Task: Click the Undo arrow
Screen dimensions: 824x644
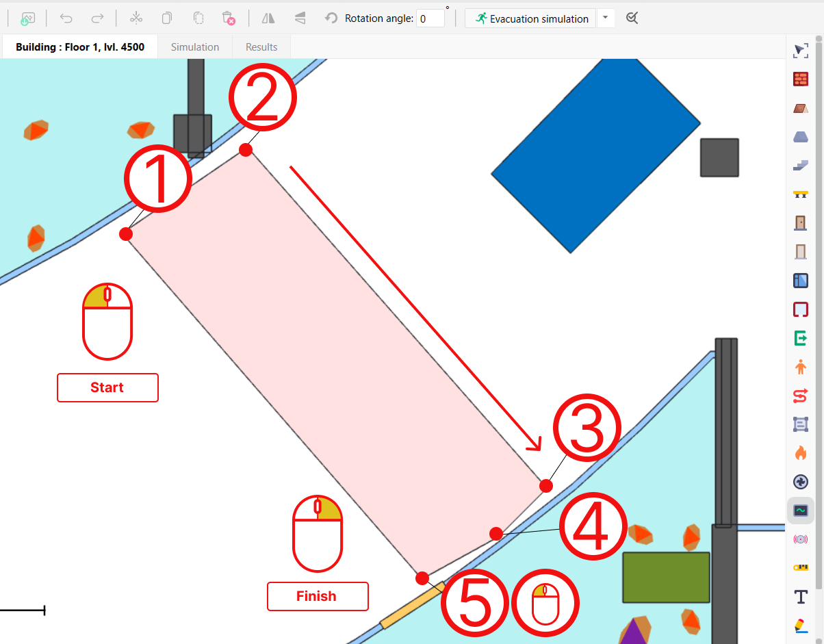Action: (66, 18)
